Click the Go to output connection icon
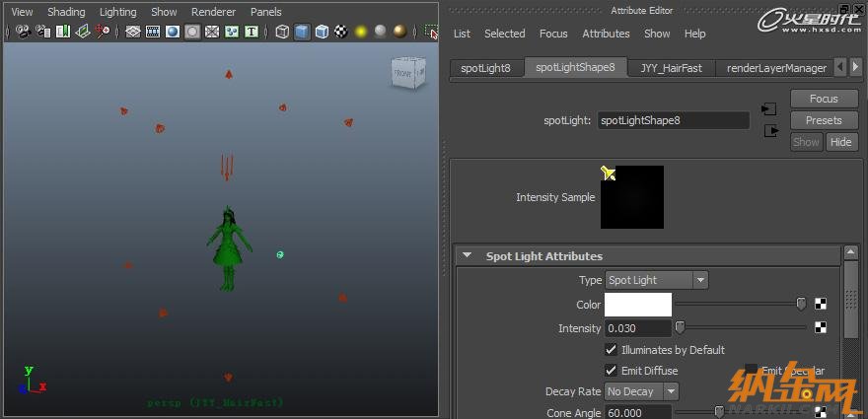Viewport: 868px width, 419px height. (x=770, y=131)
